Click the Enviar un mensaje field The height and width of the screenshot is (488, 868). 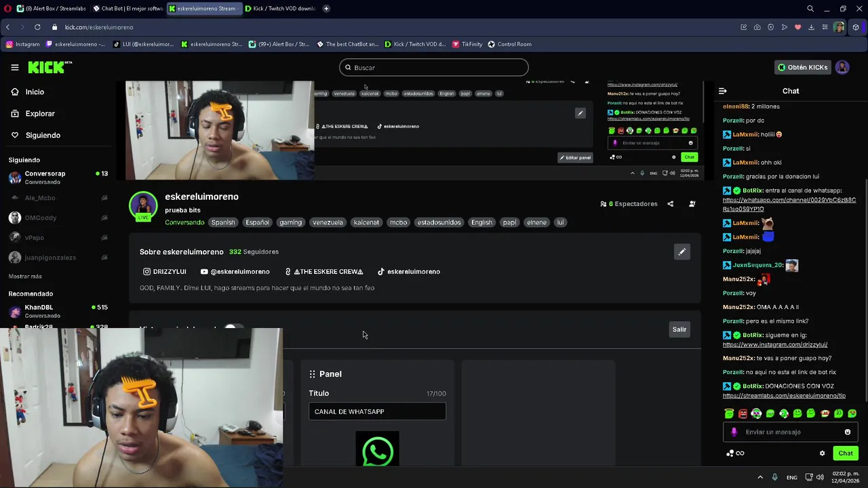(x=791, y=432)
